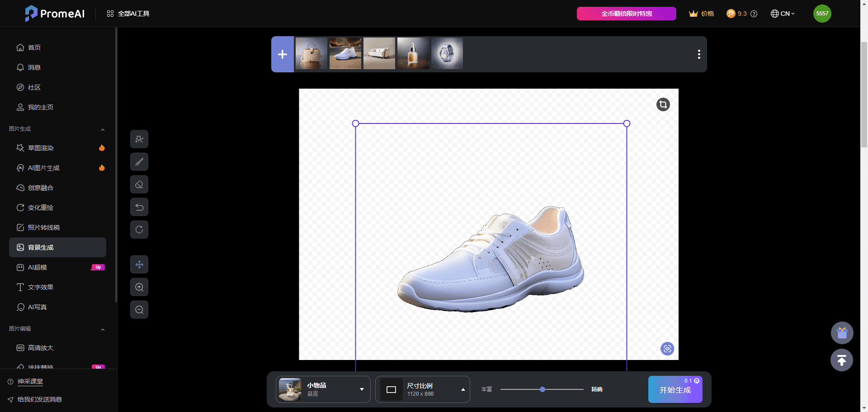Select 草图渲染 tool in sidebar

(57, 148)
